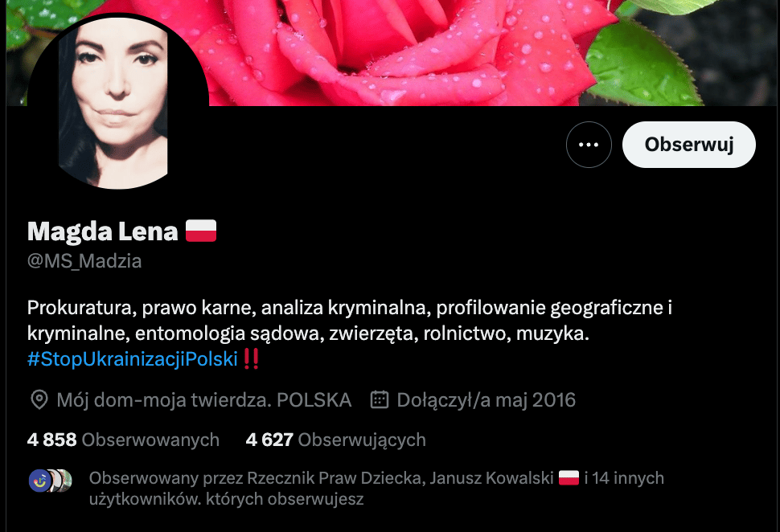The image size is (780, 532).
Task: Click the red double exclamation emoji
Action: [252, 359]
